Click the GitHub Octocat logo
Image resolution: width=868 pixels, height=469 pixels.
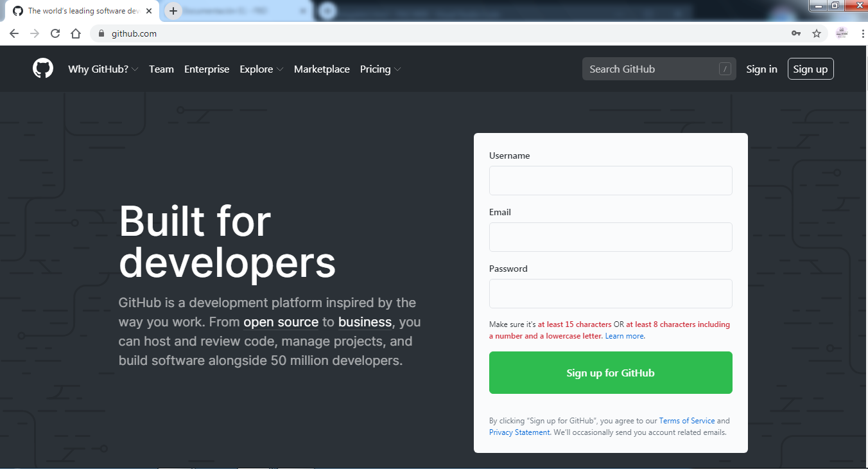(43, 69)
